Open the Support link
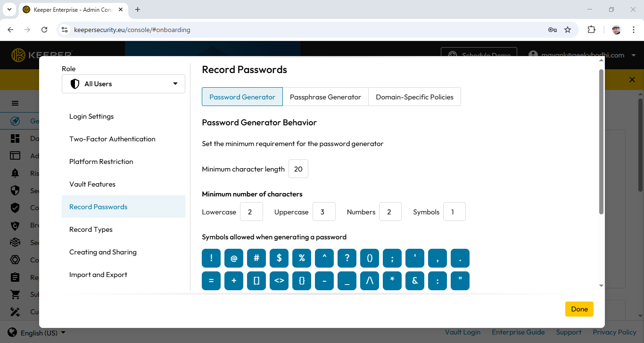 [569, 332]
